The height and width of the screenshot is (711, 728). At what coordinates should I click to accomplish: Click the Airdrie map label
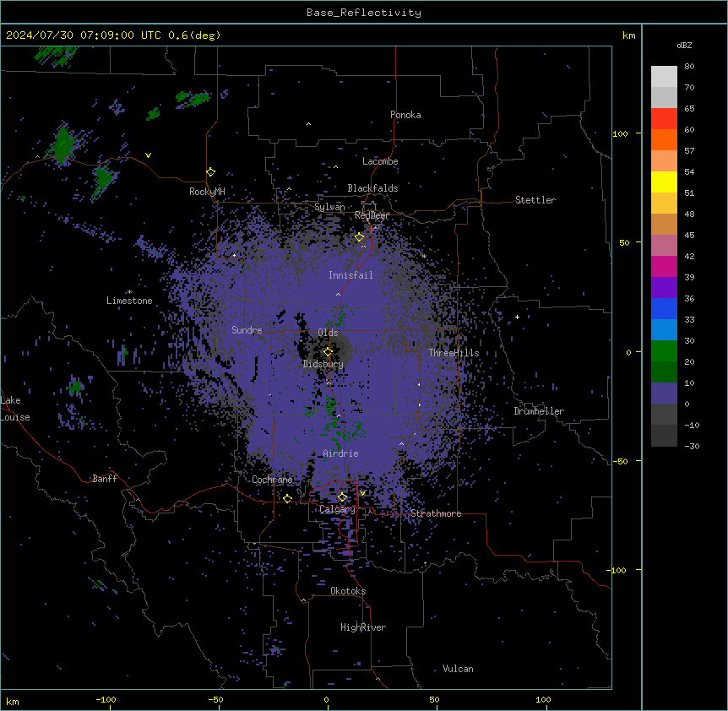click(x=340, y=453)
